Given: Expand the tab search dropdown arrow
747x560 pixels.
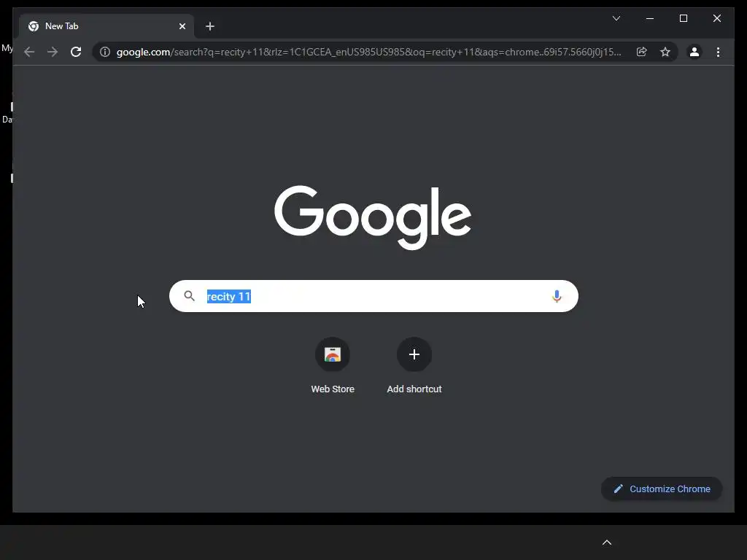Looking at the screenshot, I should (616, 18).
